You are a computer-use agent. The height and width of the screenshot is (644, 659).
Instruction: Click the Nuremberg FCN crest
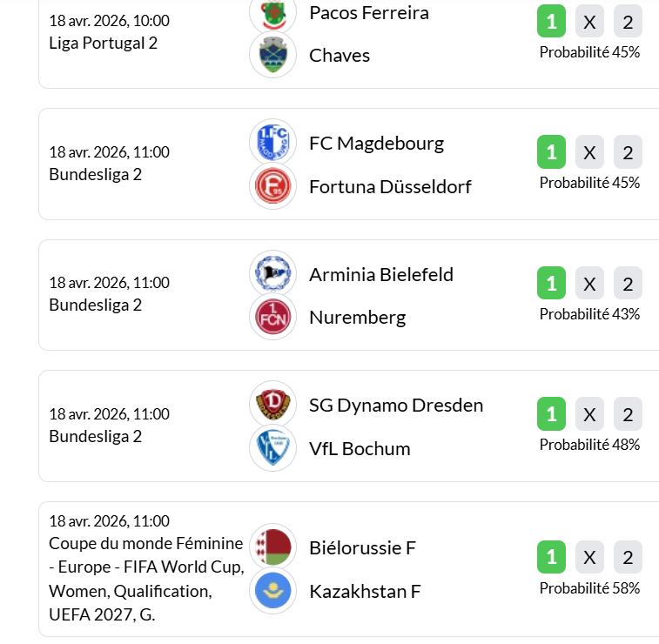pyautogui.click(x=272, y=317)
